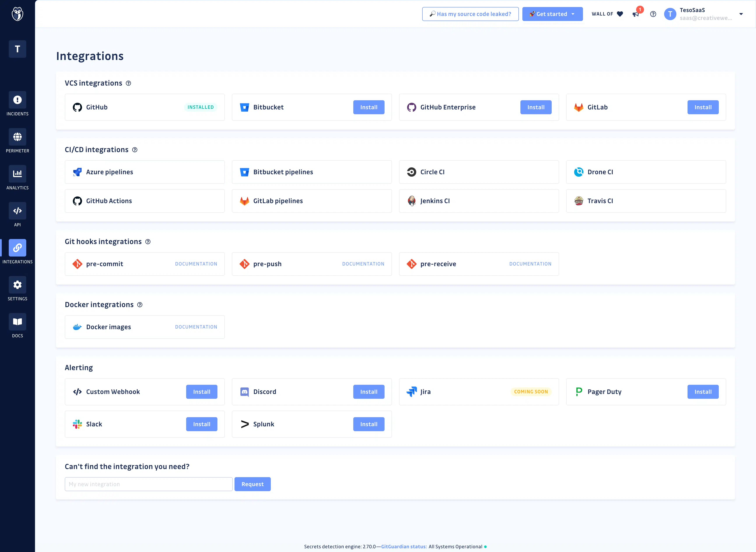Install the Slack integration
The image size is (756, 552).
tap(202, 424)
